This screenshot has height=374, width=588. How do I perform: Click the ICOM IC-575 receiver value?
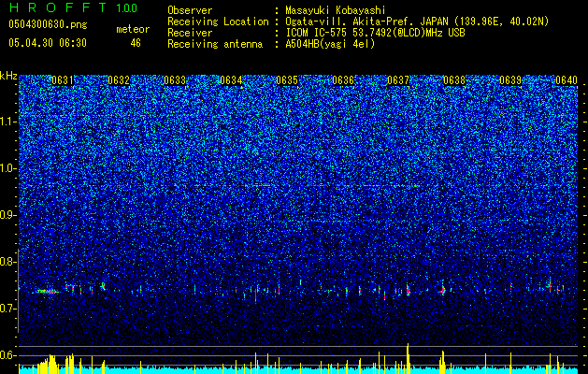[375, 33]
